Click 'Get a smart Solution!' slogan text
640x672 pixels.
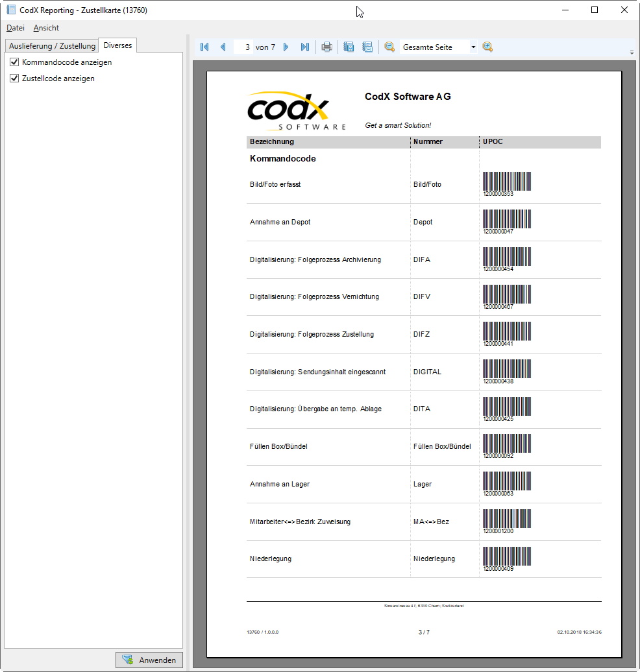point(398,126)
